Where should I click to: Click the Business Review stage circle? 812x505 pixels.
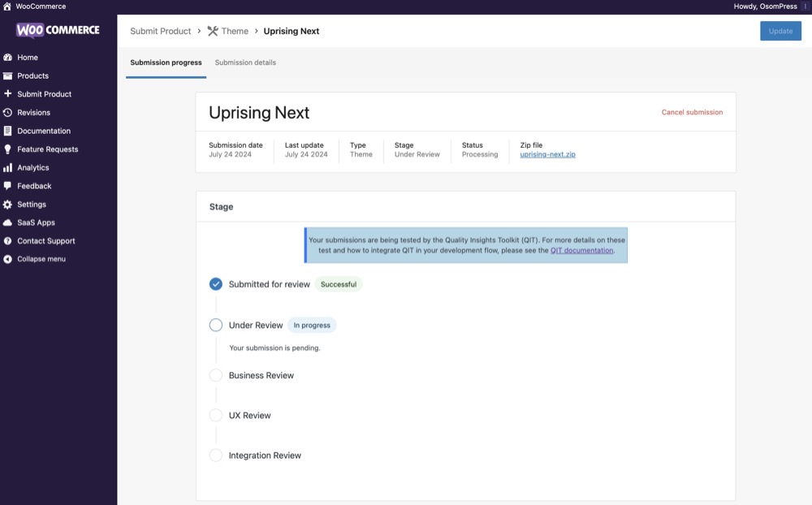216,375
